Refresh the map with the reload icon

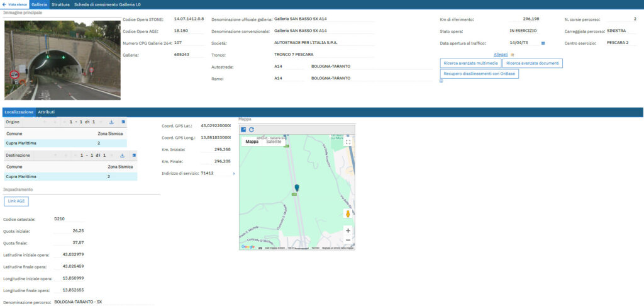pyautogui.click(x=252, y=129)
